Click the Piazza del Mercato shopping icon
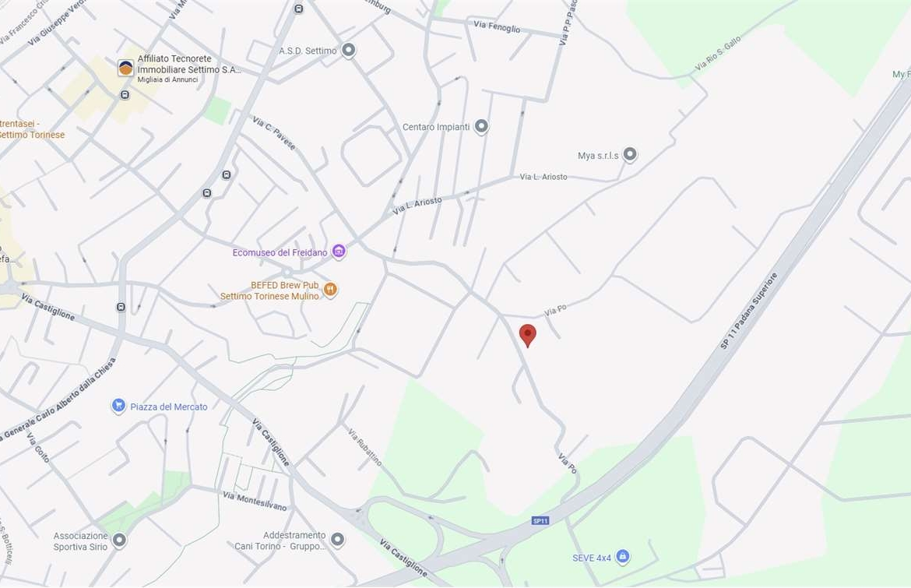Image resolution: width=911 pixels, height=588 pixels. (x=118, y=406)
